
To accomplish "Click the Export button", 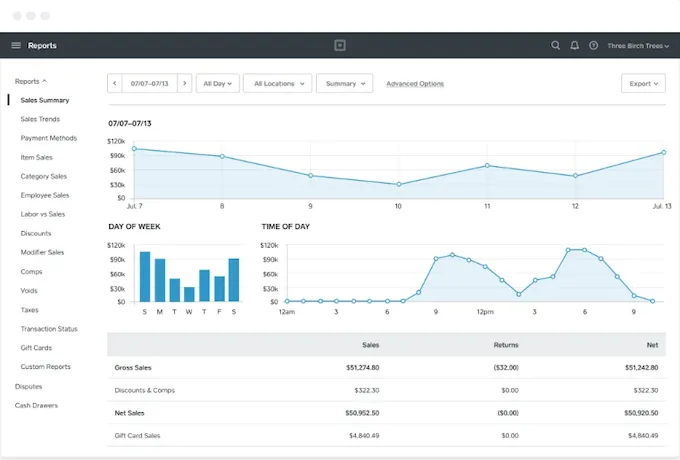I will 643,84.
